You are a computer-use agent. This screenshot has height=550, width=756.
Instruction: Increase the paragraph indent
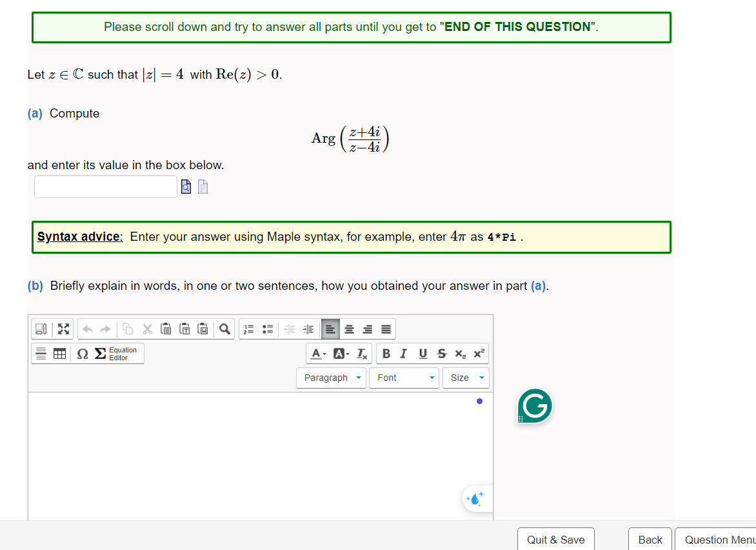coord(308,329)
